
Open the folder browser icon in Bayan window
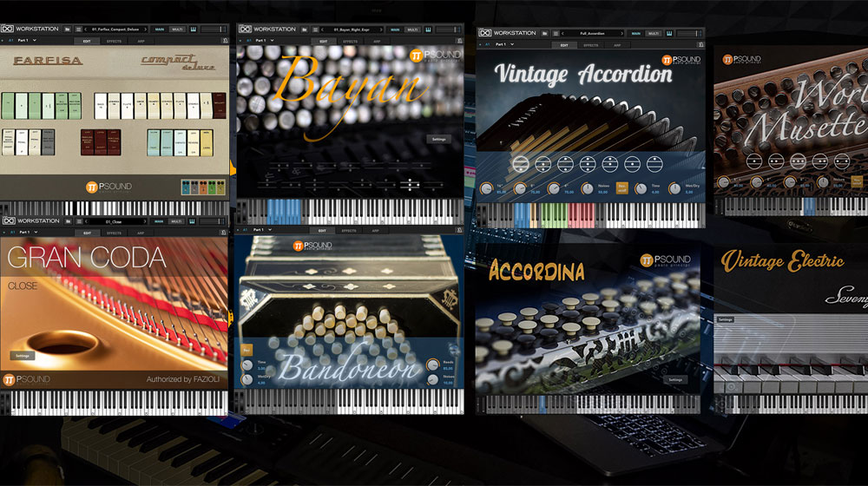coord(304,30)
